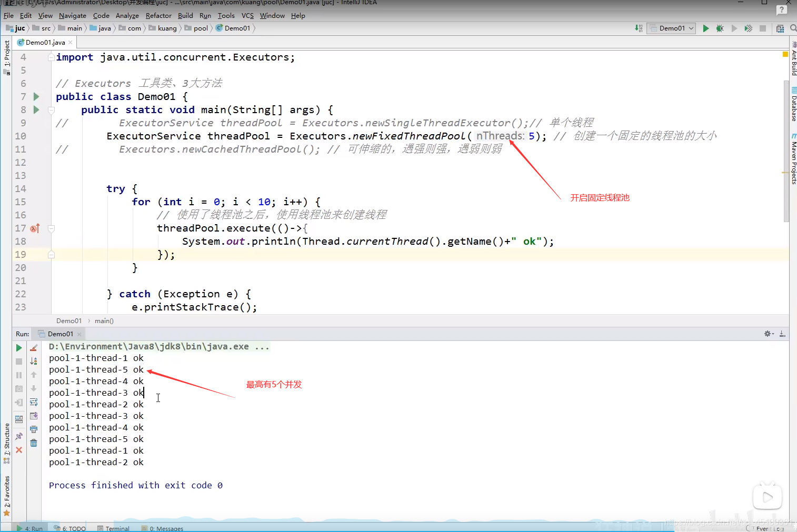Click the Run panel stop button
This screenshot has height=532, width=797.
pyautogui.click(x=19, y=362)
